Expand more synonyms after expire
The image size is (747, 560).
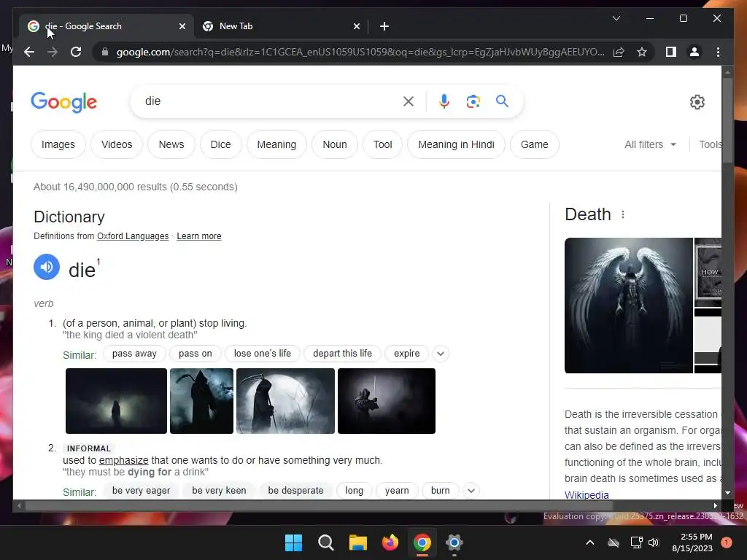tap(441, 354)
